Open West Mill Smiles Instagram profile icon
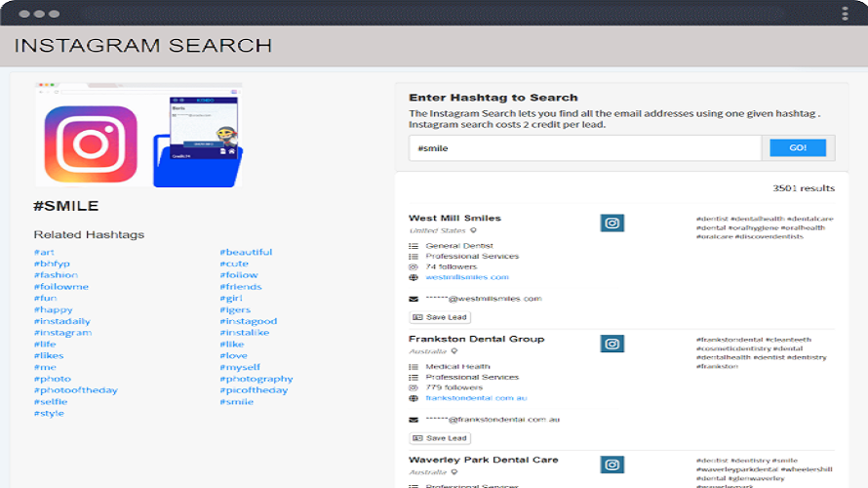 [x=612, y=223]
